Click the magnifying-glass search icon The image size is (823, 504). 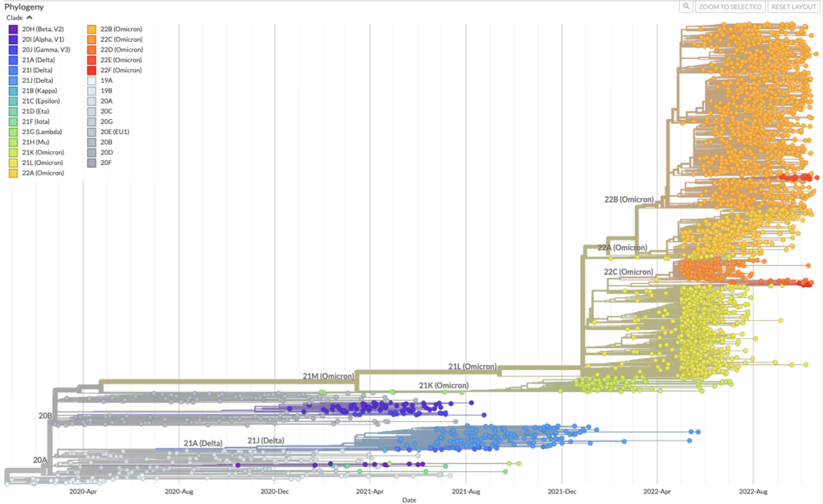click(x=686, y=6)
